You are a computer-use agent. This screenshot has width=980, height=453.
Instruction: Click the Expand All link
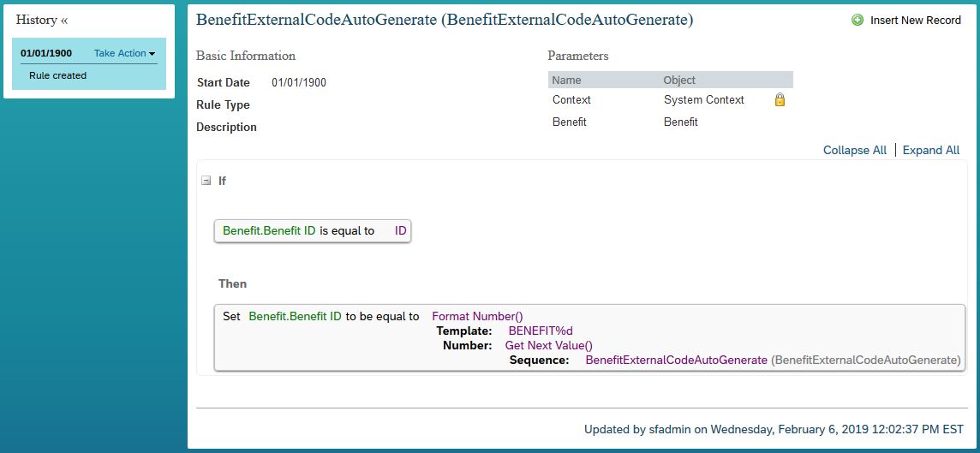[x=930, y=150]
